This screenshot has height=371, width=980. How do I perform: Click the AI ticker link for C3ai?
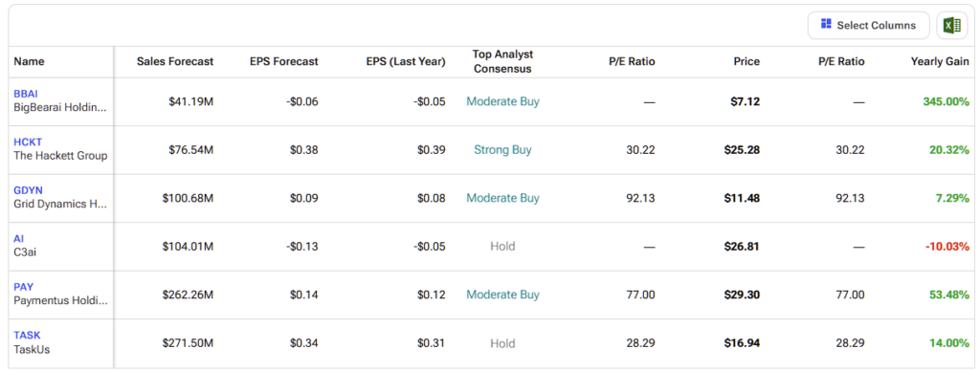click(x=19, y=238)
